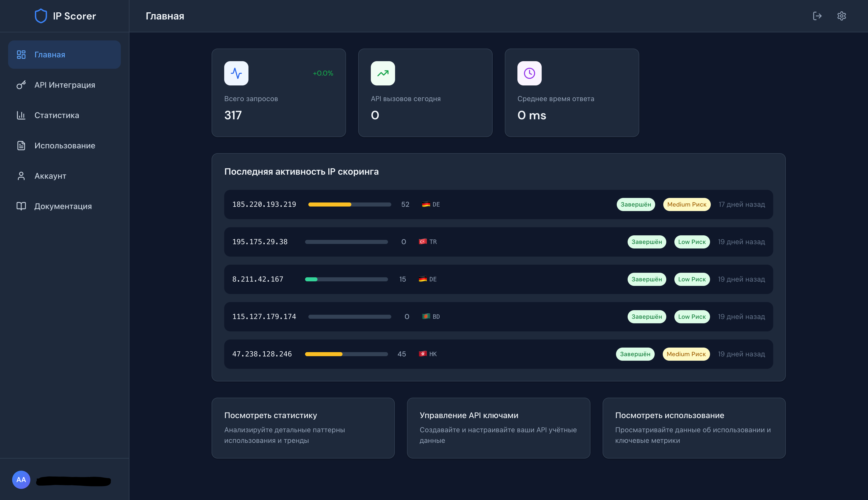
Task: Click the Завершён status badge for 115.127.179.174
Action: pos(647,317)
